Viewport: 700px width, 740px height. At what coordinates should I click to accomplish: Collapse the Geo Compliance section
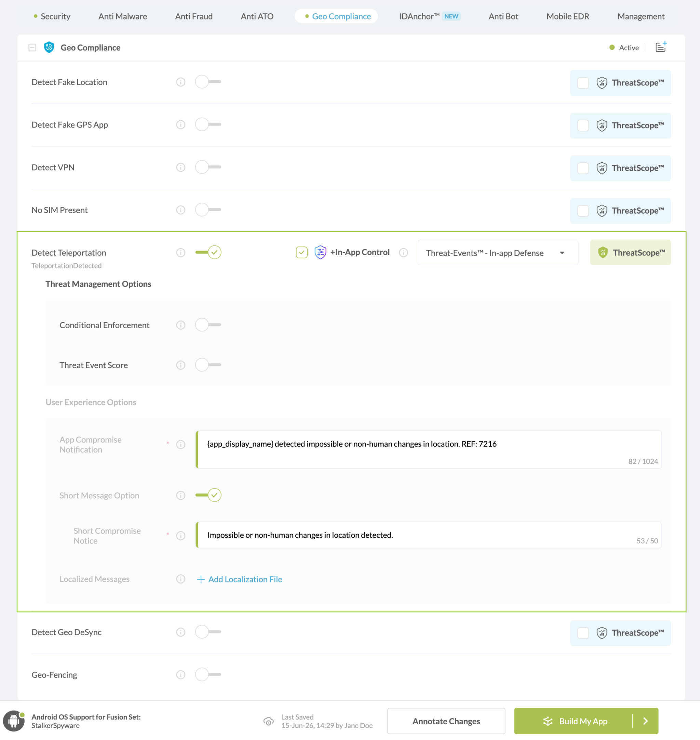click(32, 48)
